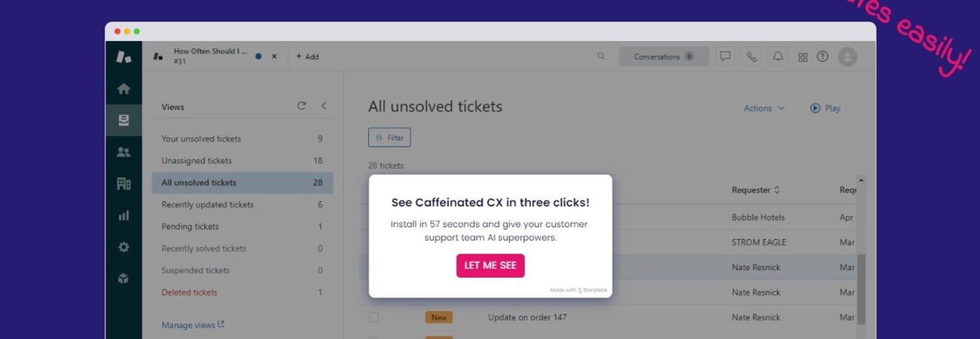Screen dimensions: 980x339
Task: Open the Organizations building icon
Action: pyautogui.click(x=123, y=183)
